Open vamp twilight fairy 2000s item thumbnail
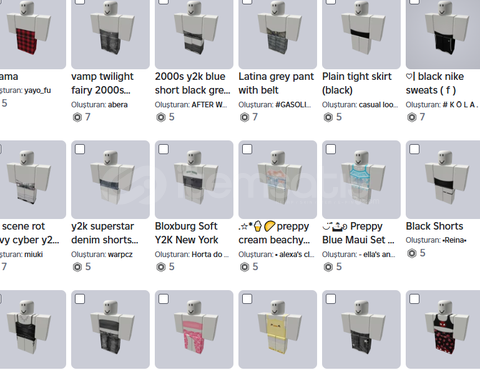 [110, 33]
